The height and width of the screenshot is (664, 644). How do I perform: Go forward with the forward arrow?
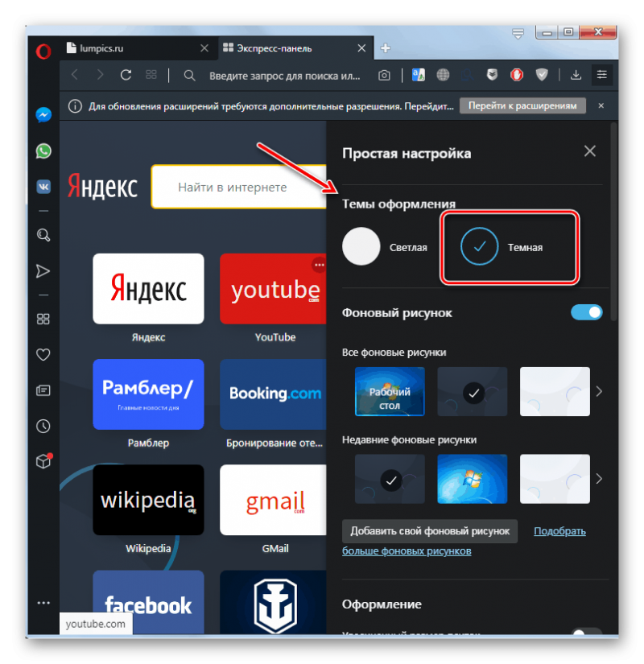coord(100,75)
